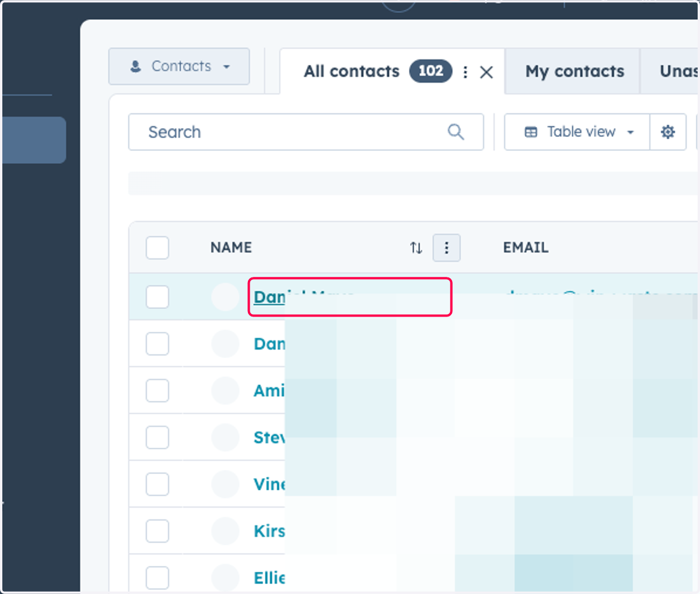Image resolution: width=700 pixels, height=594 pixels.
Task: Sort by NAME column arrows
Action: tap(416, 248)
